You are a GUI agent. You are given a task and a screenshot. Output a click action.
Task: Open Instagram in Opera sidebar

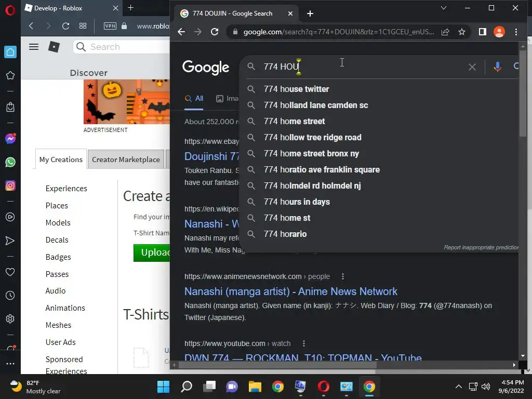10,185
